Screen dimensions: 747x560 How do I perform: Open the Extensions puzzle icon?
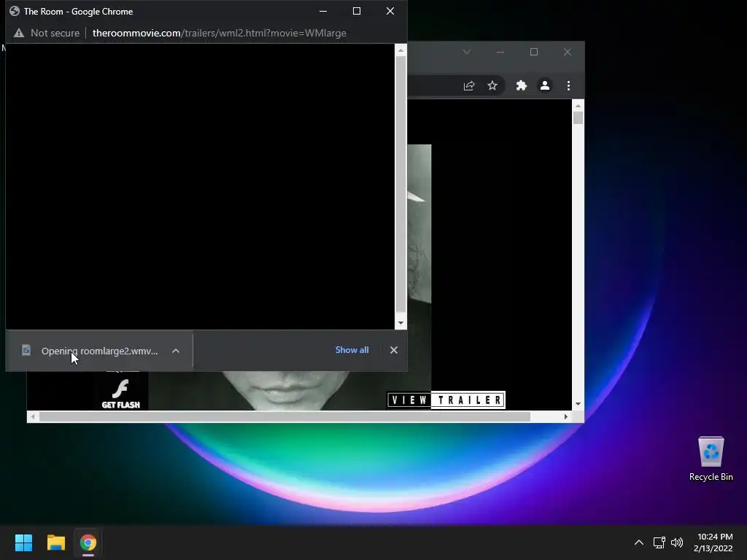click(521, 85)
